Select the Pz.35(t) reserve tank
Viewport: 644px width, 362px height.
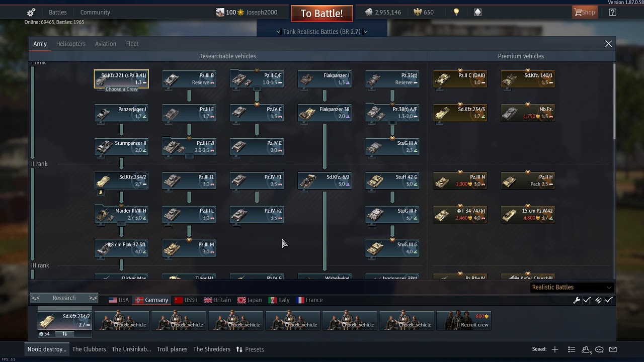point(392,79)
